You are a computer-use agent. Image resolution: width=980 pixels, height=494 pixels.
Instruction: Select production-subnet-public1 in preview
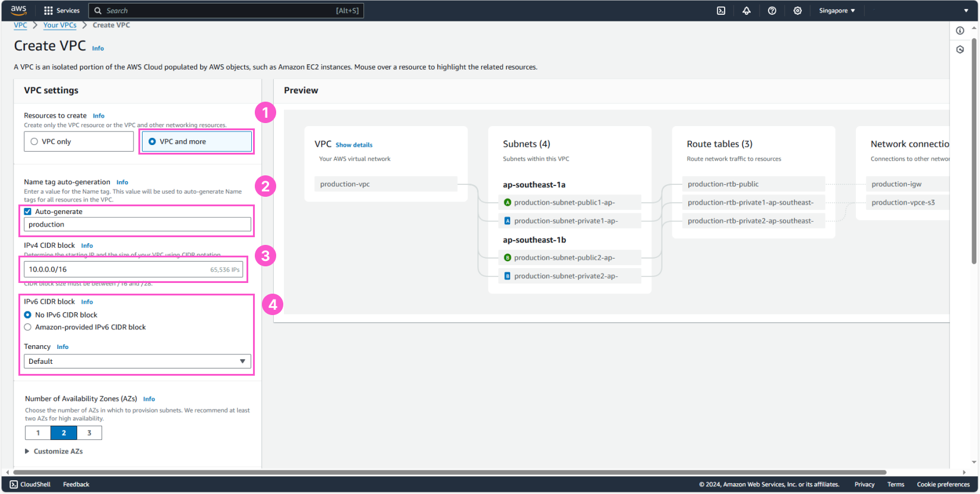[x=570, y=203]
